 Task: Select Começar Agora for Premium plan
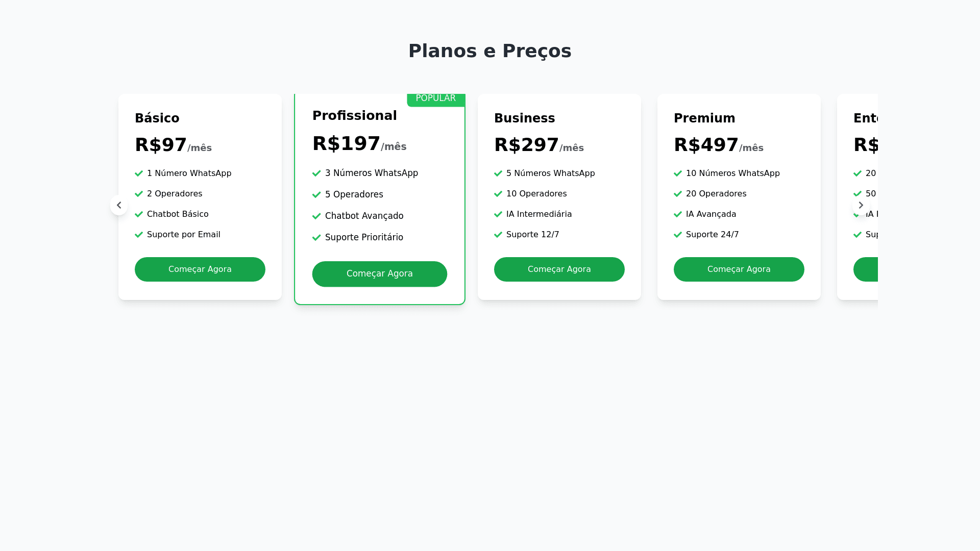(739, 269)
